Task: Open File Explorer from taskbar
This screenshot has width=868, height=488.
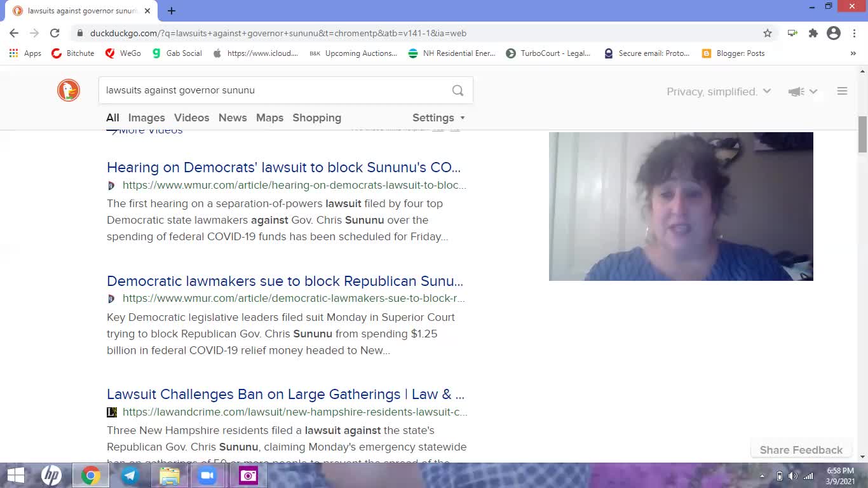Action: (169, 475)
